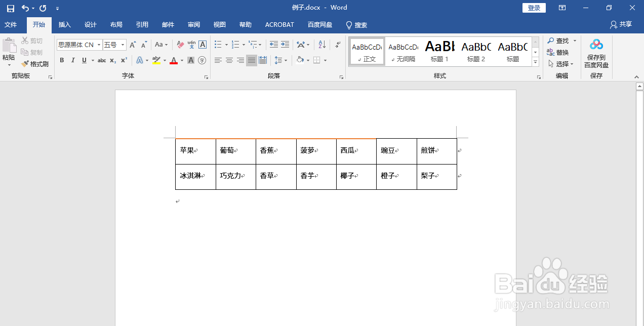This screenshot has height=326, width=644.
Task: Open the font size dropdown
Action: (122, 45)
